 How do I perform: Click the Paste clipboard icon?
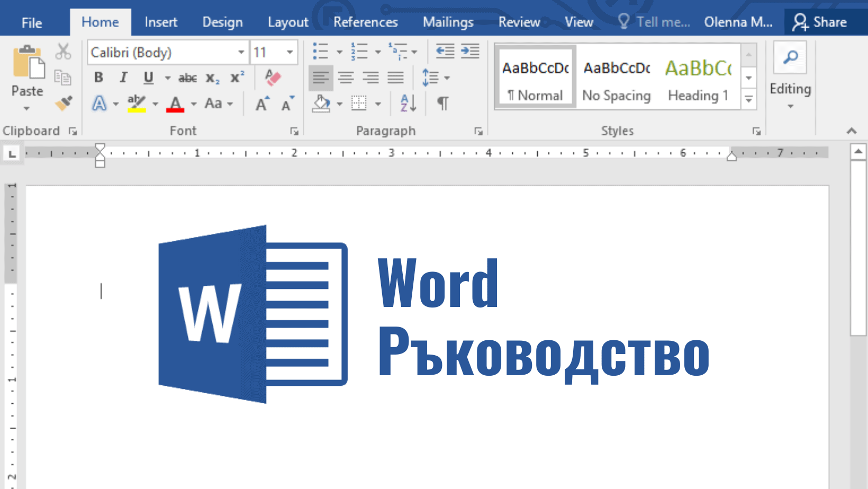coord(28,62)
